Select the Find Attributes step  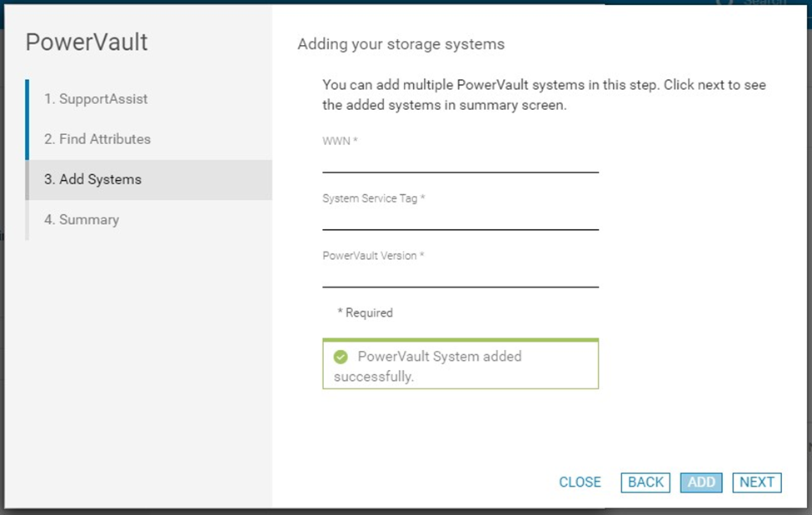tap(97, 139)
